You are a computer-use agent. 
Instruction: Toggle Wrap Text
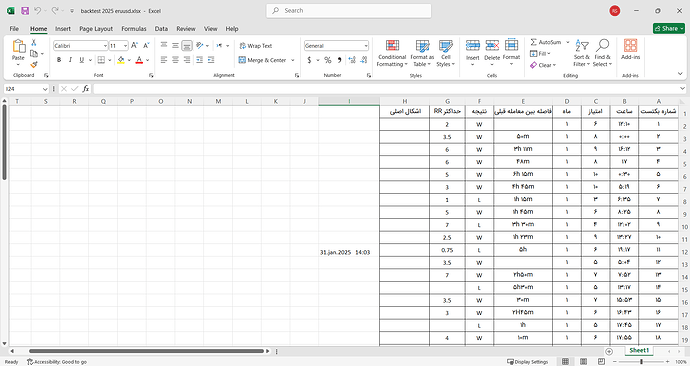coord(256,46)
